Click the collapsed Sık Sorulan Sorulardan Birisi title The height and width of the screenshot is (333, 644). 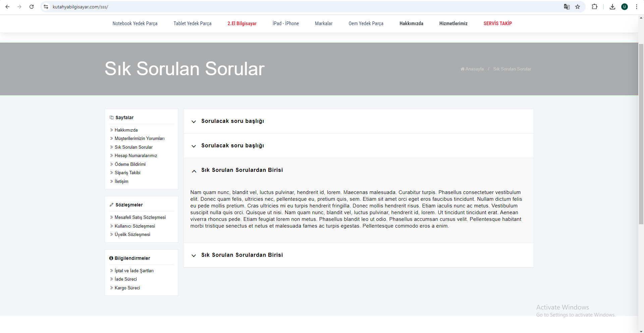tap(242, 255)
